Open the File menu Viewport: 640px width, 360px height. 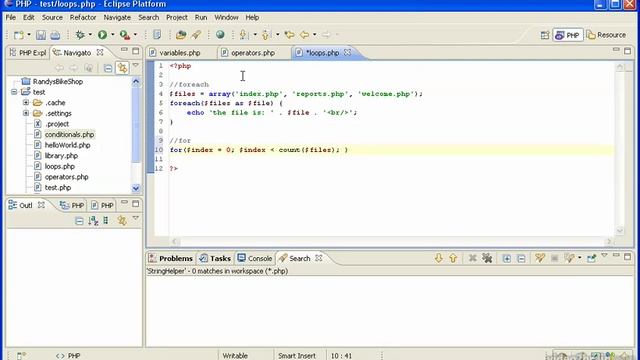pos(11,18)
